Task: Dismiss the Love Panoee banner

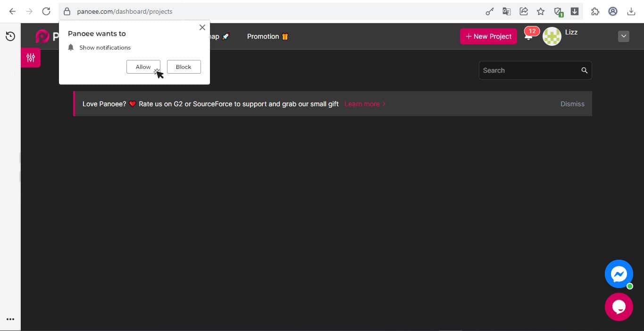Action: 572,104
